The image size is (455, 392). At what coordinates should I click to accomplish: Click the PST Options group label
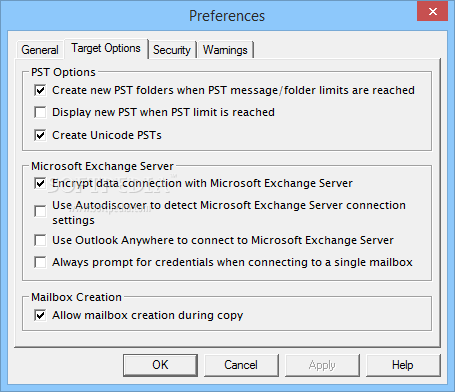pyautogui.click(x=63, y=72)
